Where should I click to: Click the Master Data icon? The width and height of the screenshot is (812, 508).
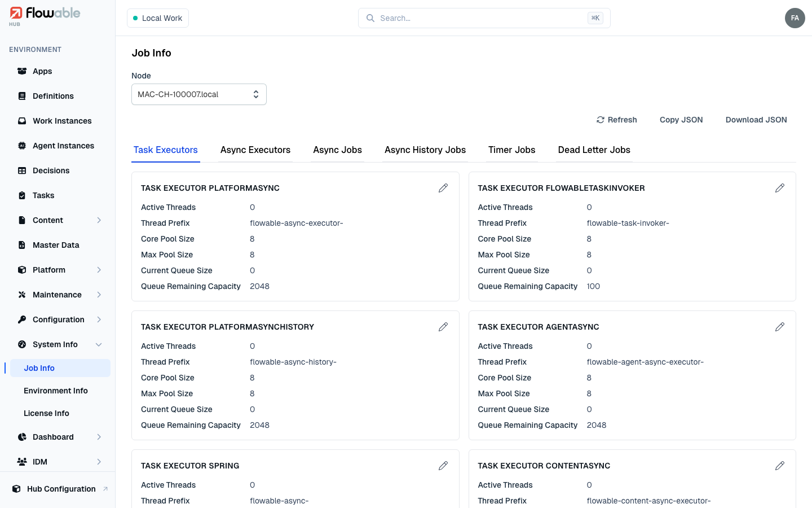point(22,245)
